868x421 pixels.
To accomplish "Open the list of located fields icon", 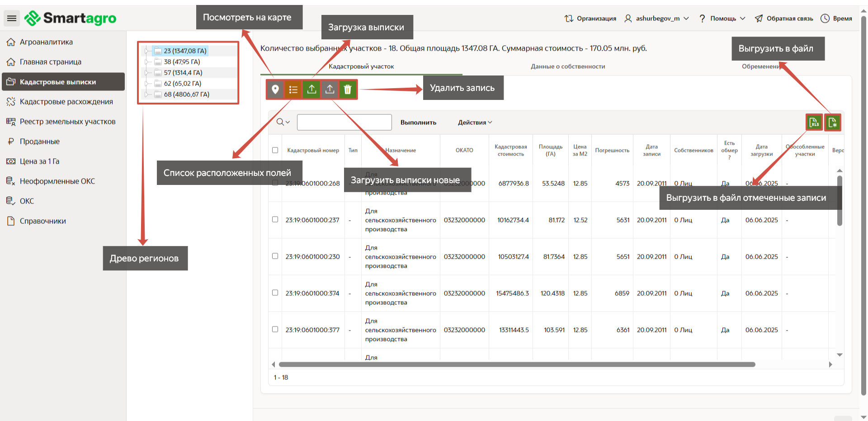I will (293, 90).
